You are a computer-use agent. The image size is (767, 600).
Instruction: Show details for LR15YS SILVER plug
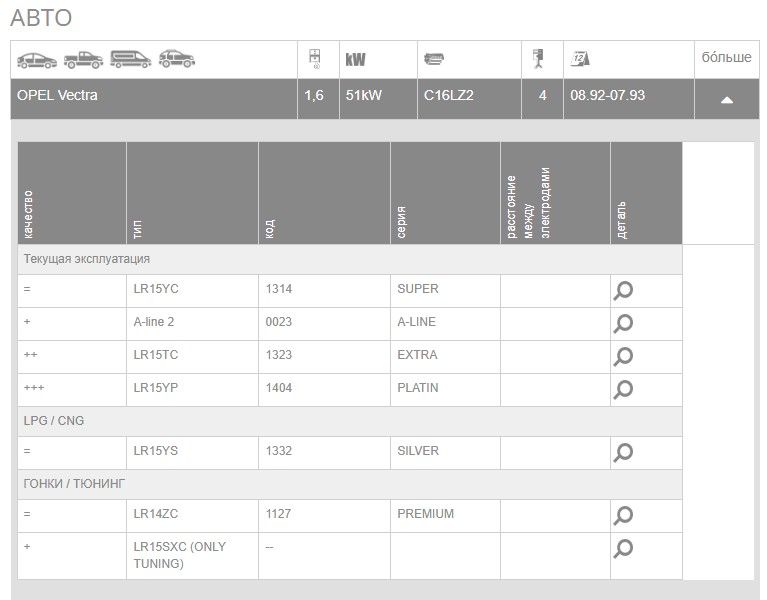[x=623, y=453]
